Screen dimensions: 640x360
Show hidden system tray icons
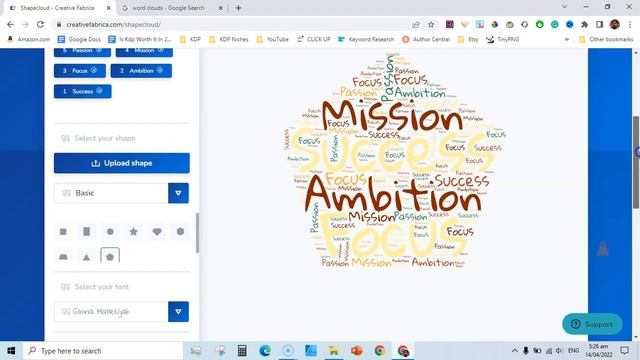coord(515,351)
